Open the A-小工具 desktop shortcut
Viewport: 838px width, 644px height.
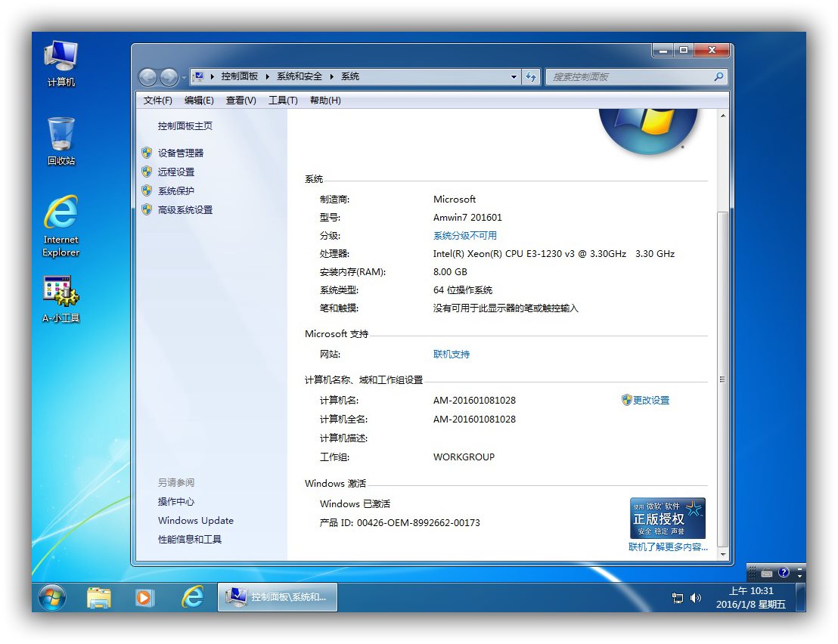(61, 299)
